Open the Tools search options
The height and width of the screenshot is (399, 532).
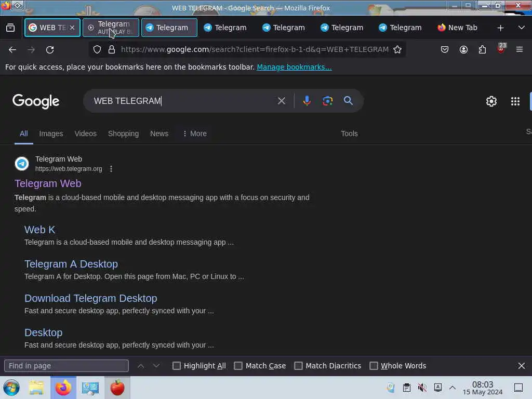point(349,134)
